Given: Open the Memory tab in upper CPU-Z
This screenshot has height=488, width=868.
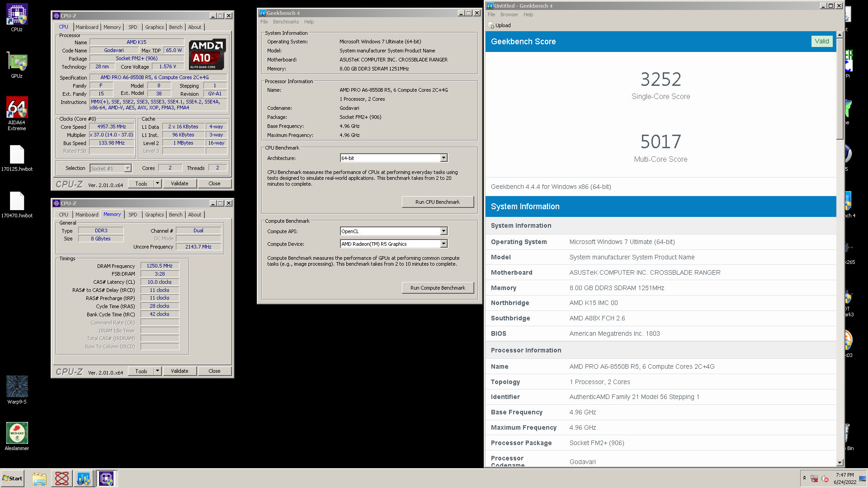Looking at the screenshot, I should pyautogui.click(x=112, y=27).
